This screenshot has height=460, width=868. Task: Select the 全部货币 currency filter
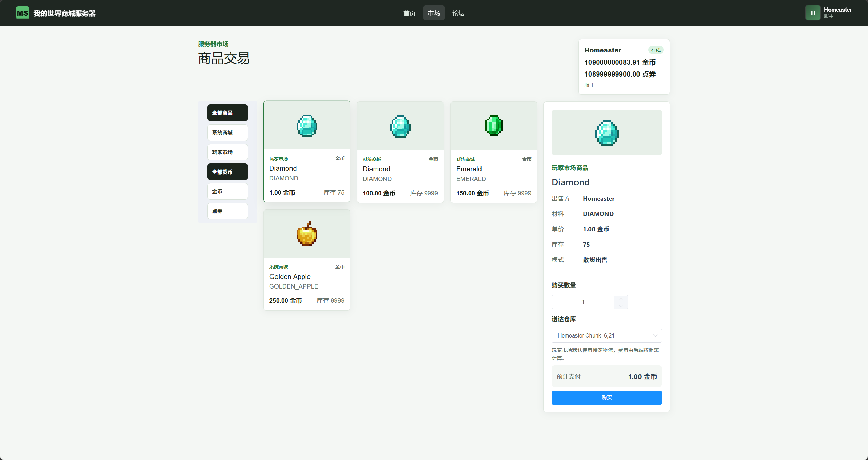(227, 172)
